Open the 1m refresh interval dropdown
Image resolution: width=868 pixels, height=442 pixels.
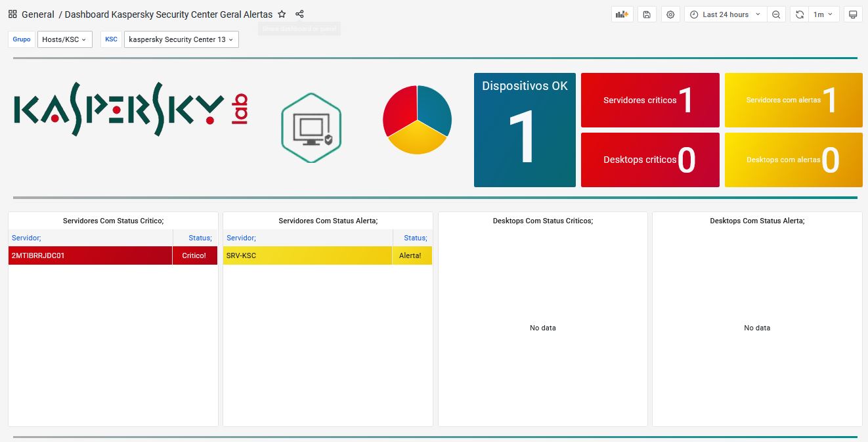823,14
